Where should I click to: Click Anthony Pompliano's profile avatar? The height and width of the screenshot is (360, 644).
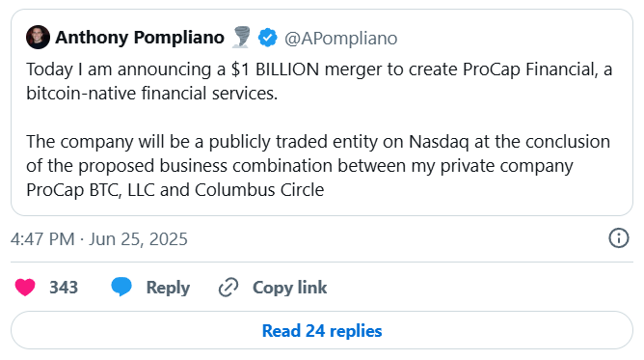38,38
